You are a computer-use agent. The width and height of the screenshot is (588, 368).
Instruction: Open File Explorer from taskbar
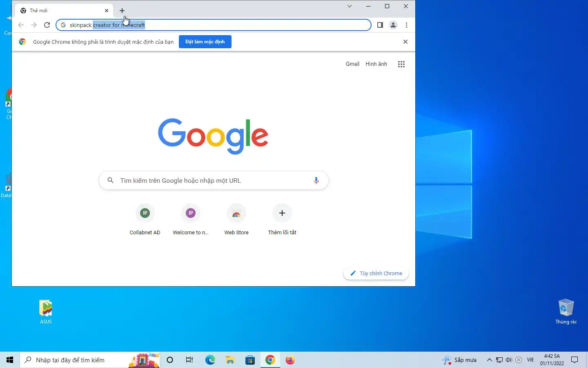point(230,360)
